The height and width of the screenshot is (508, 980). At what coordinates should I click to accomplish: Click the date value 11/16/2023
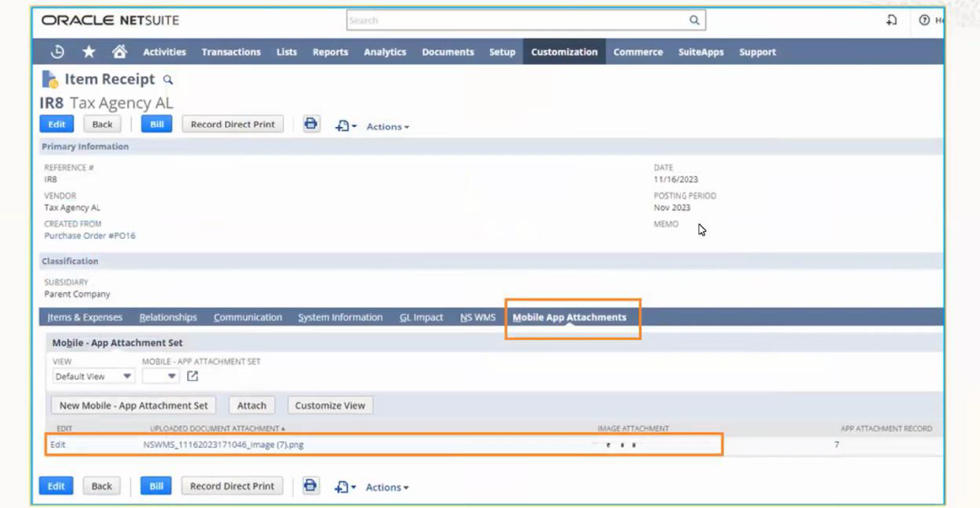point(675,179)
